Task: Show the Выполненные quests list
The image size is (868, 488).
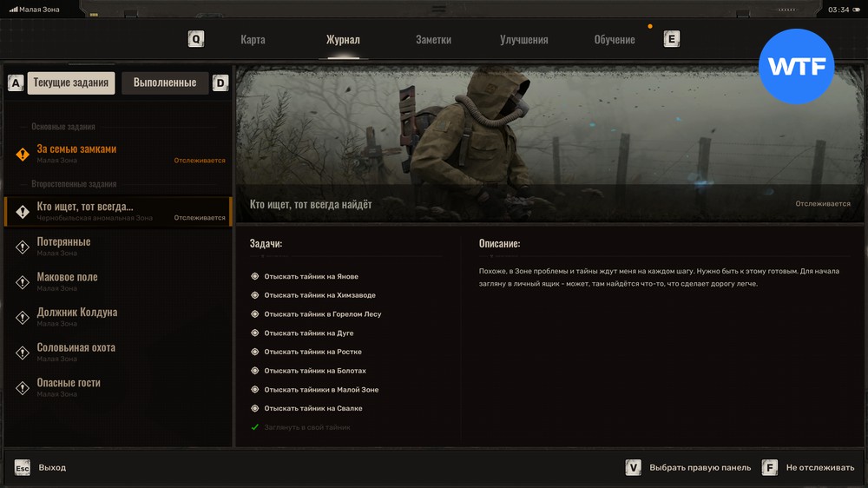Action: (x=165, y=82)
